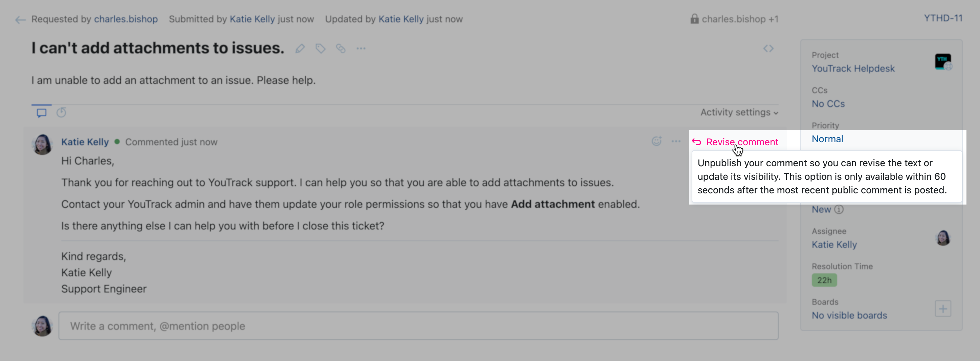Open the Priority Normal dropdown

tap(827, 139)
